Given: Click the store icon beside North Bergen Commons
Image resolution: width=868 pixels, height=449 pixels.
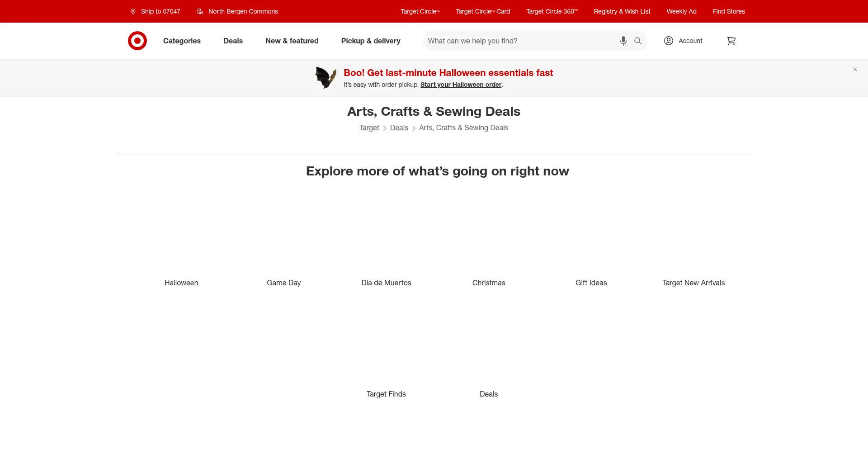Looking at the screenshot, I should pos(200,11).
